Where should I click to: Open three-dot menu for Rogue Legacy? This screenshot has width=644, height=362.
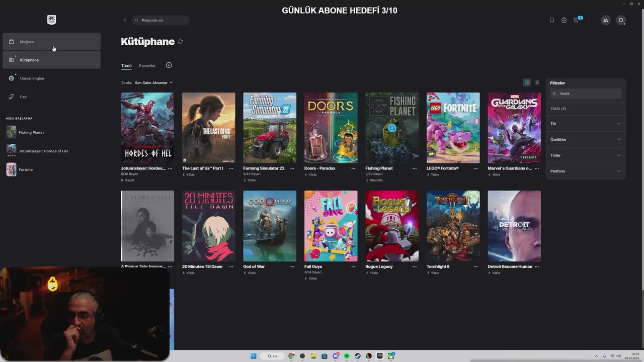coord(415,266)
